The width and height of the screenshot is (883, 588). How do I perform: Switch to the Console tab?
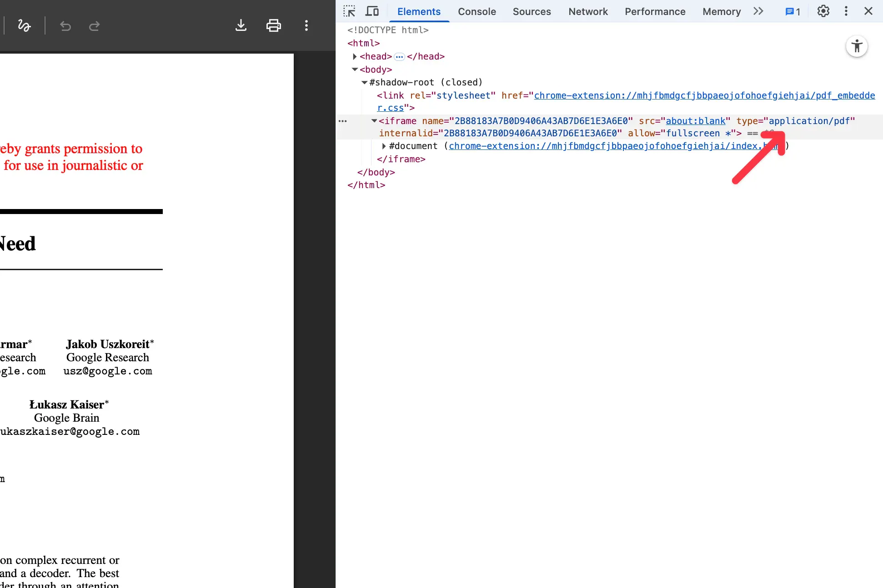(477, 12)
